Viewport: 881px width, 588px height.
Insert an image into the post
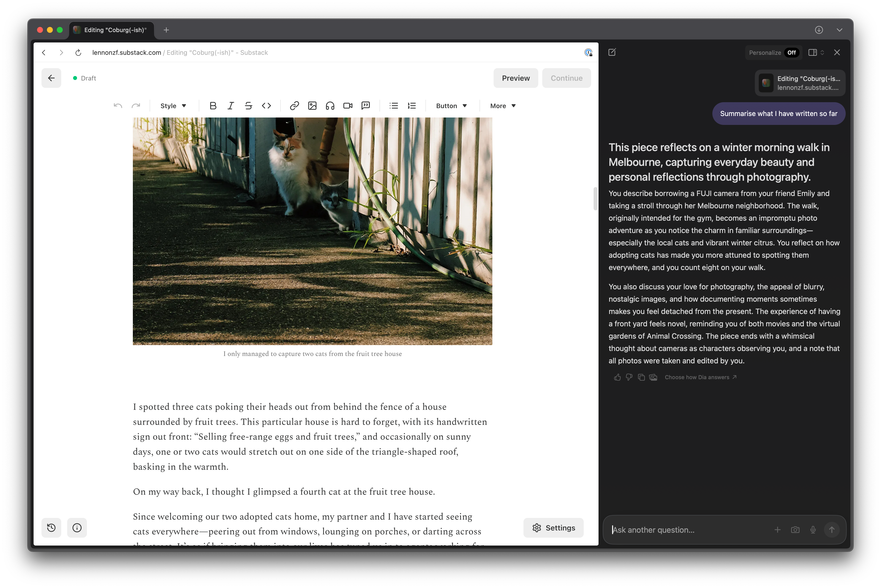312,106
